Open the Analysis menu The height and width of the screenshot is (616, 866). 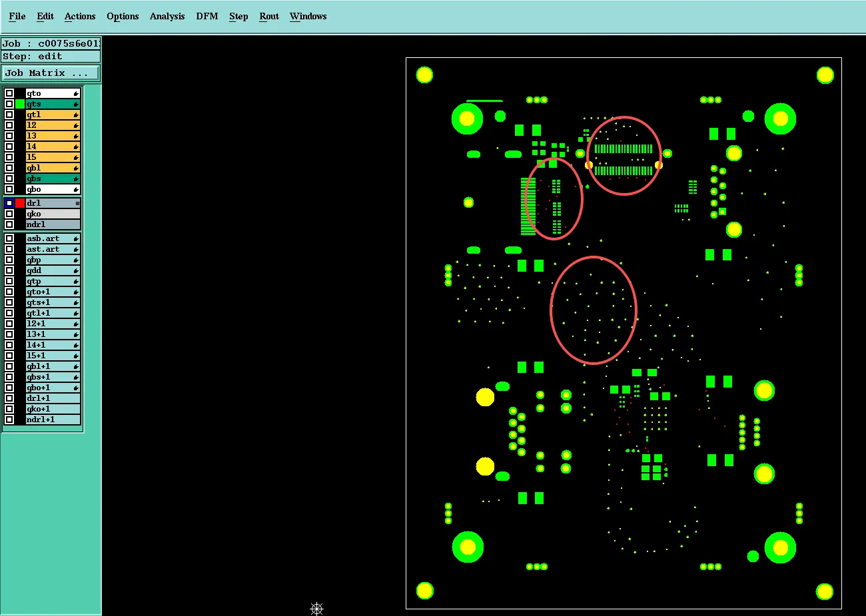(167, 16)
